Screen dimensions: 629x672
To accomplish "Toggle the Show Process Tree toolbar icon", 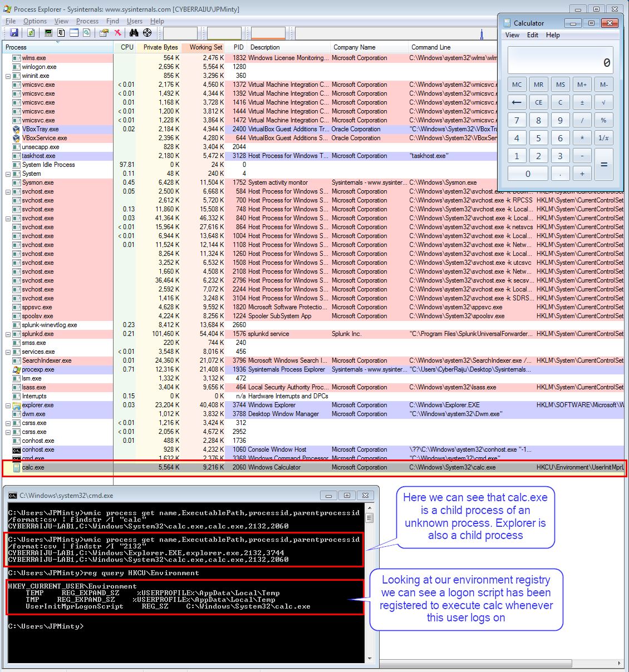I will (x=61, y=33).
